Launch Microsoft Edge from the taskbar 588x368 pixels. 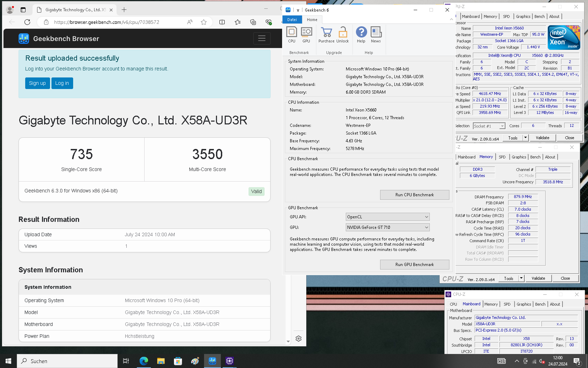[143, 361]
